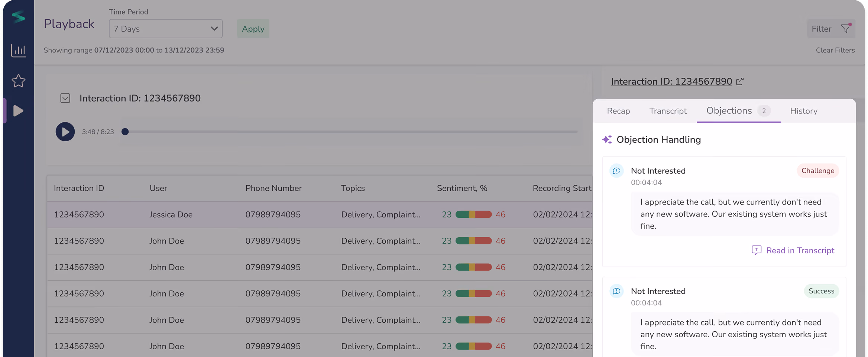
Task: Click the Objection Handling heading
Action: point(658,139)
